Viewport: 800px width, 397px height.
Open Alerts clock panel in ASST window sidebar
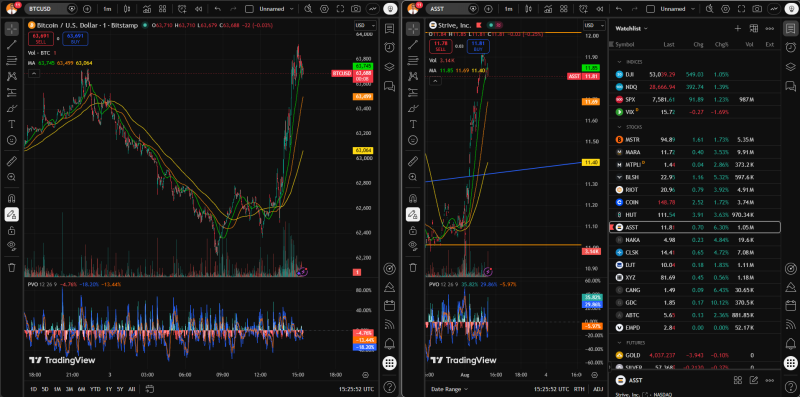click(790, 47)
